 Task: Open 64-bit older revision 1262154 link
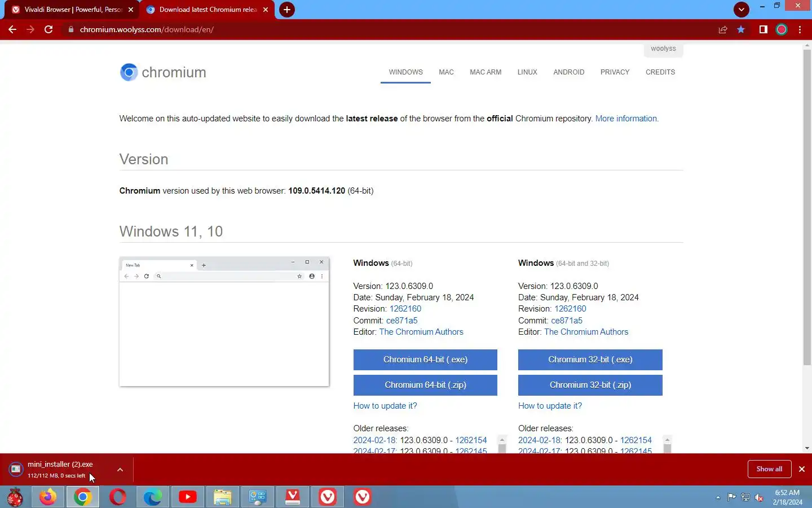point(471,440)
